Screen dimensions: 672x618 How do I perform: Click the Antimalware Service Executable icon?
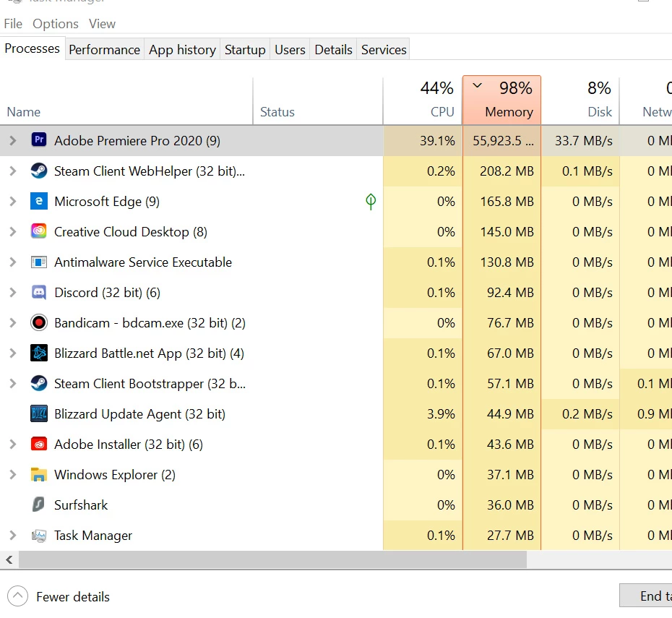(39, 262)
